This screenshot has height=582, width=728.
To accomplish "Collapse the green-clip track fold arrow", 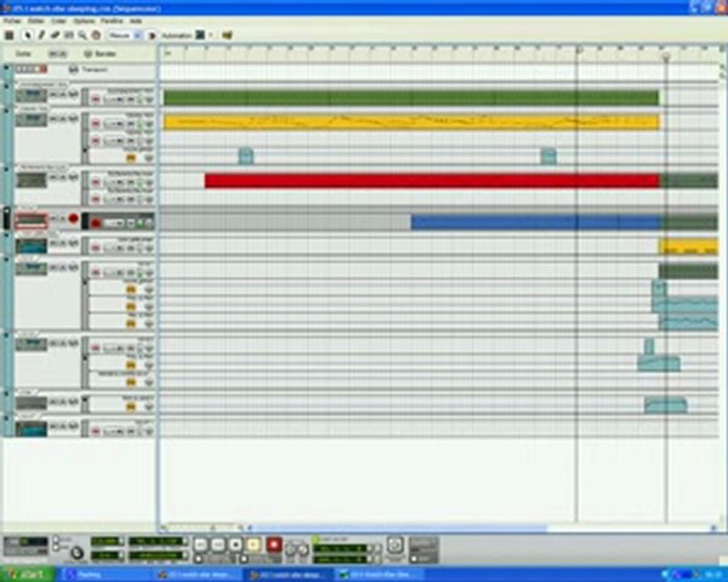I will [6, 86].
